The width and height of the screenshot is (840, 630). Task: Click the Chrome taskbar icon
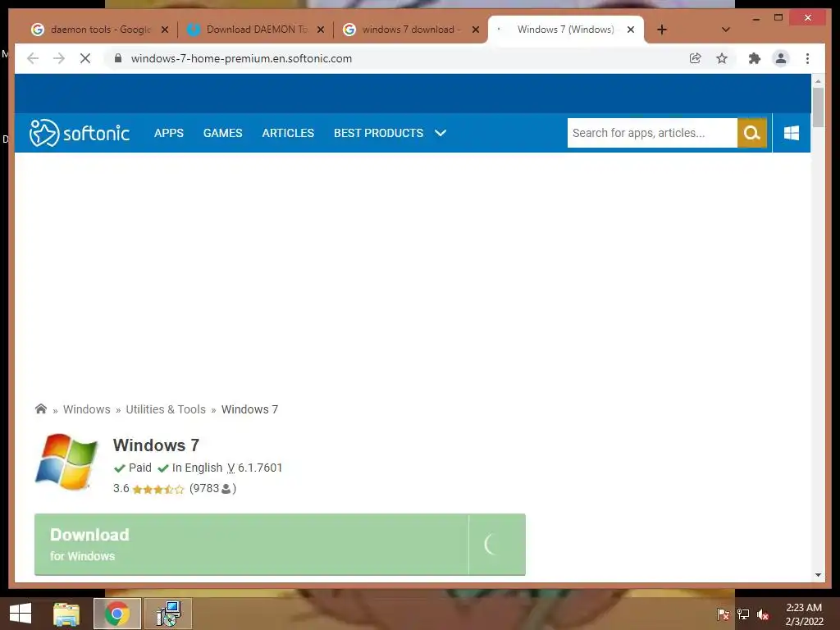117,614
